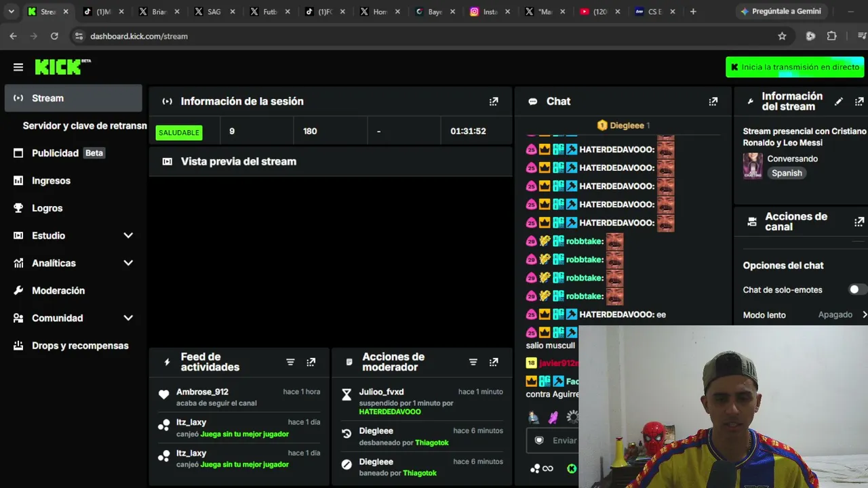Pop out the Acciones de canal panel

859,222
